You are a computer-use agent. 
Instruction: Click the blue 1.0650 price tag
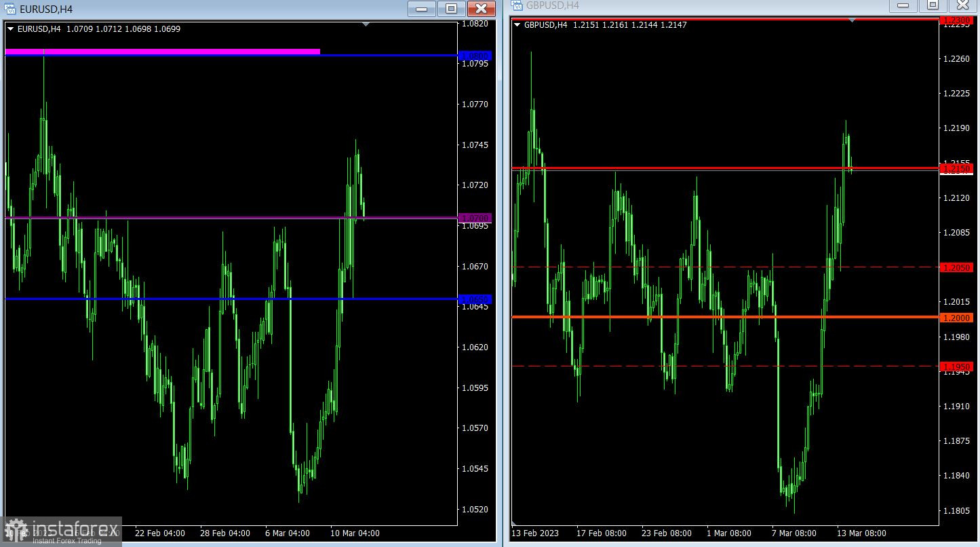pyautogui.click(x=475, y=299)
